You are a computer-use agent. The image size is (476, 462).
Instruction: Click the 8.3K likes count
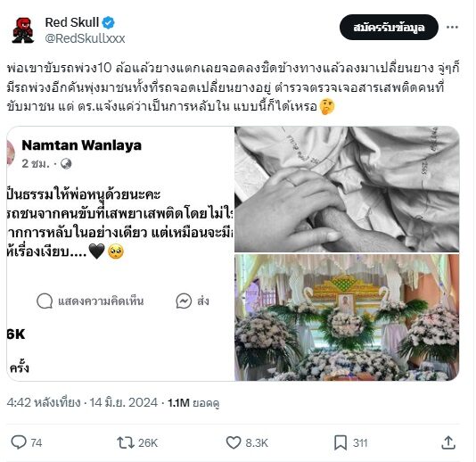point(257,443)
